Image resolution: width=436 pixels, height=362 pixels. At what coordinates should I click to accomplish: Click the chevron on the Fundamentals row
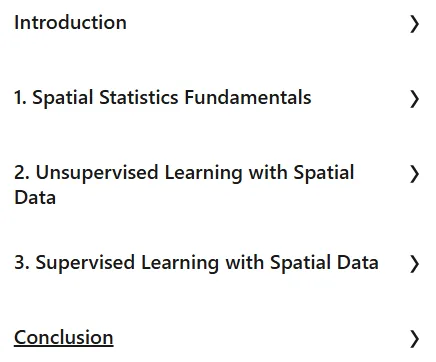414,99
